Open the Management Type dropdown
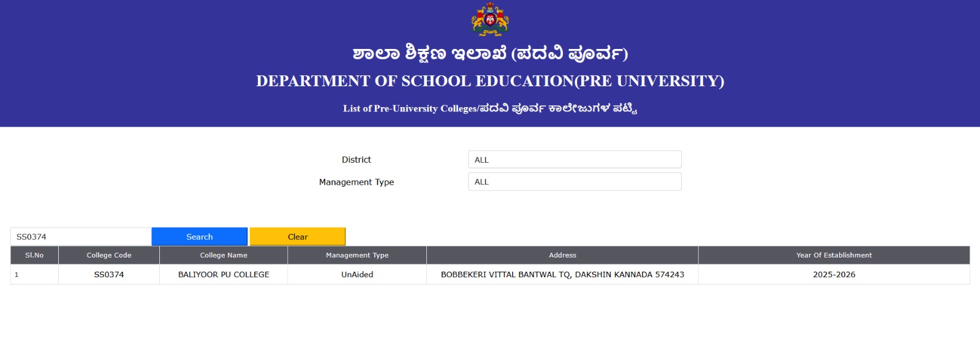This screenshot has width=980, height=339. (575, 182)
